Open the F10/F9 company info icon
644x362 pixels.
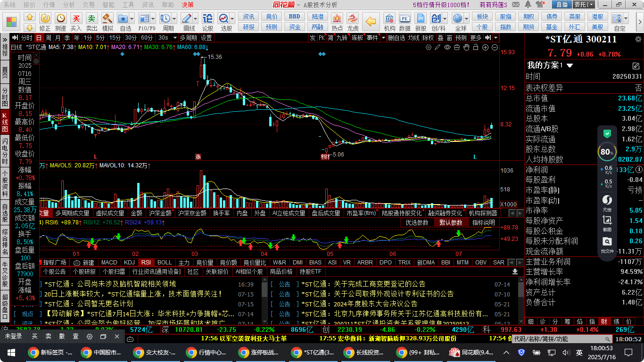coord(144,18)
